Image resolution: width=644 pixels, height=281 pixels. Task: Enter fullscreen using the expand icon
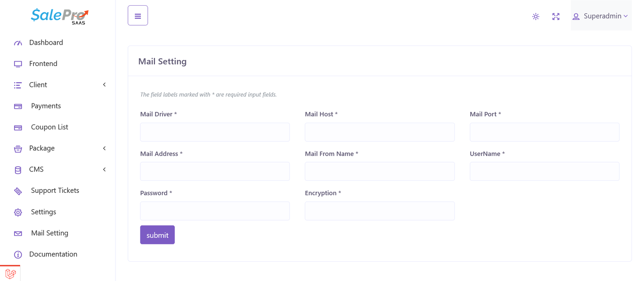tap(555, 17)
